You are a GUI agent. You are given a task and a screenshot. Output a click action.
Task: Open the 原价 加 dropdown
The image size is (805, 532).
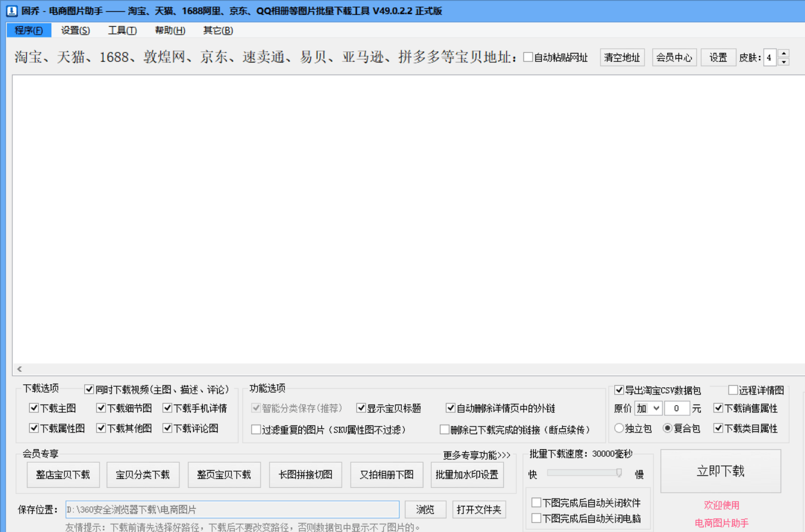650,409
